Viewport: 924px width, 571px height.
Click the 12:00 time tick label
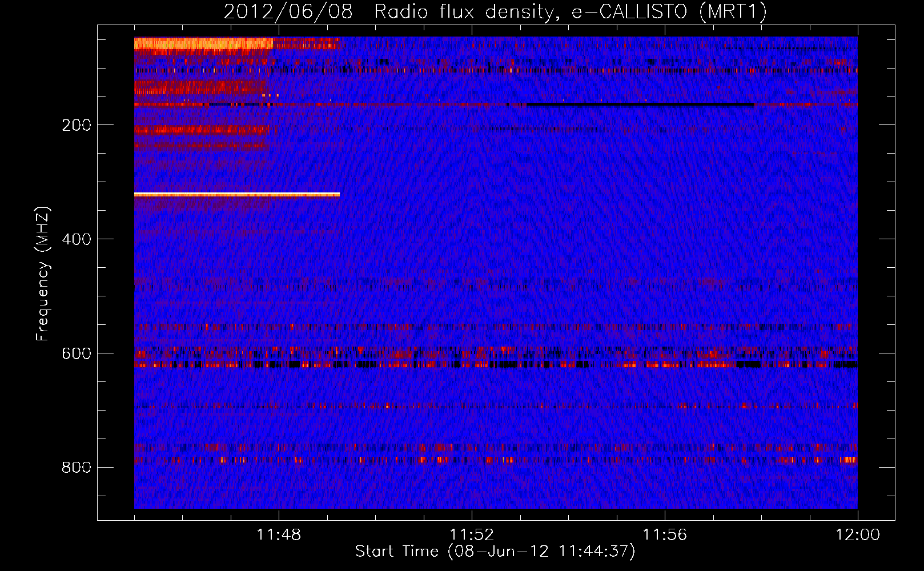click(x=858, y=535)
